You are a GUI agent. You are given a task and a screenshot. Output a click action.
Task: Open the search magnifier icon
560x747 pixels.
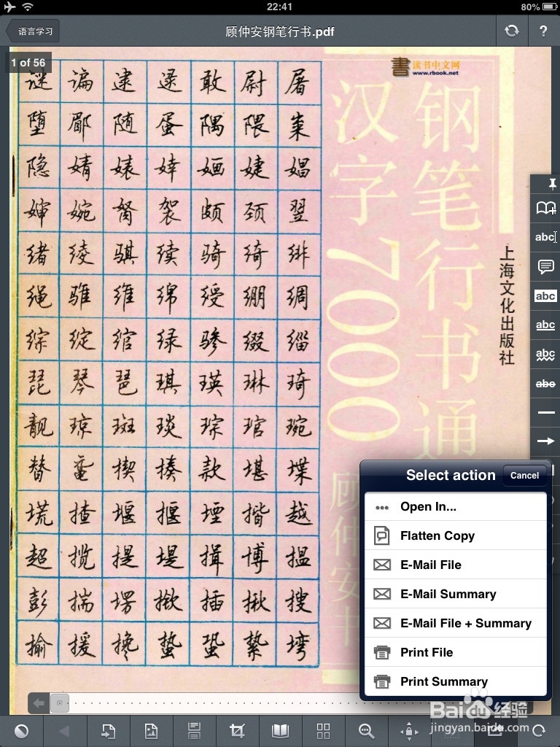point(366,731)
